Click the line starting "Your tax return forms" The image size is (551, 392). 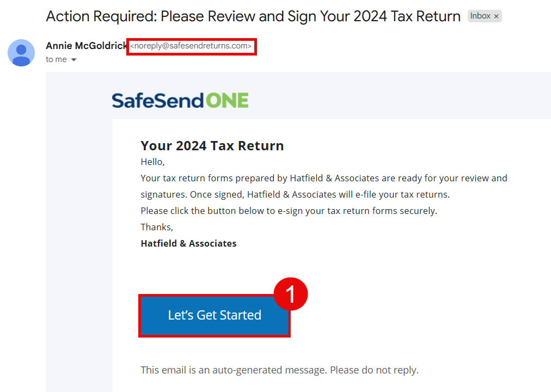tap(323, 178)
